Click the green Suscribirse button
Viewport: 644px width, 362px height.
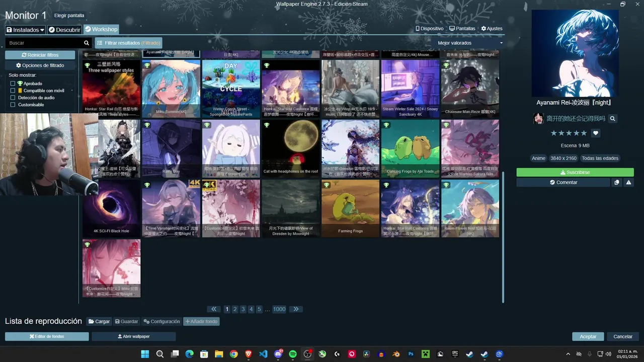[575, 172]
